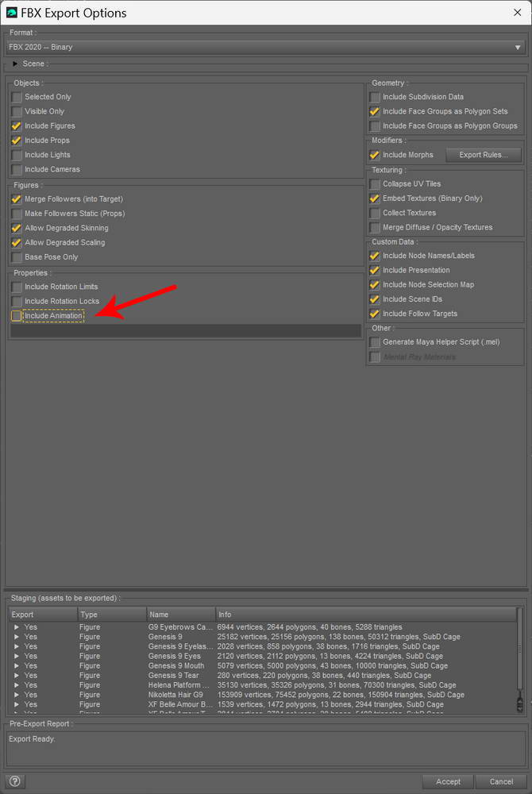Enable Make Followers Static (Props)
This screenshot has height=794, width=532.
point(17,214)
